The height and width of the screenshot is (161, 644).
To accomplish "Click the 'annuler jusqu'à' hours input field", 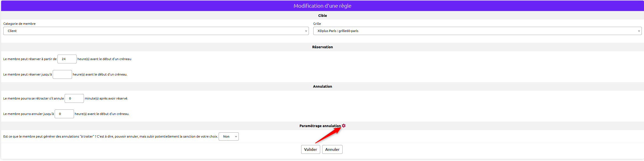I will pyautogui.click(x=64, y=114).
